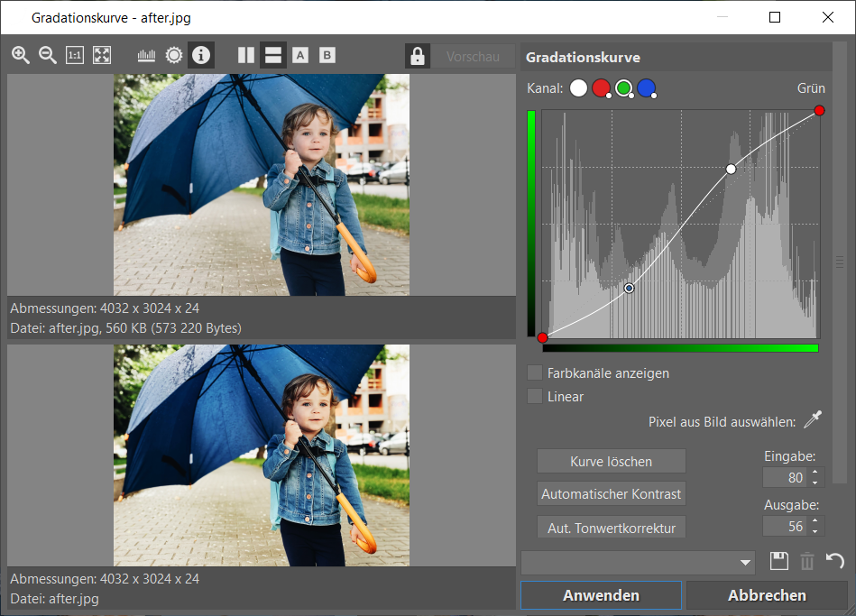Enable the Farbkanäle anzeigen checkbox
856x616 pixels.
tap(535, 372)
